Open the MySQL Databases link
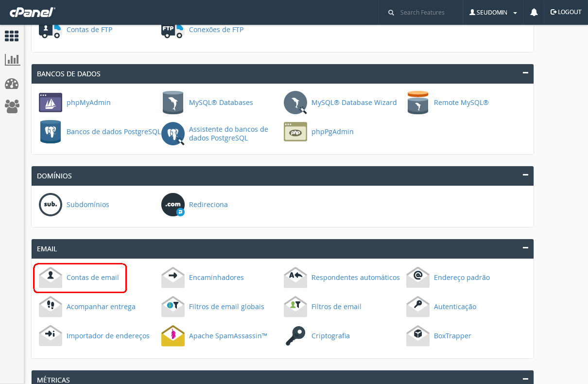The image size is (588, 384). tap(221, 103)
